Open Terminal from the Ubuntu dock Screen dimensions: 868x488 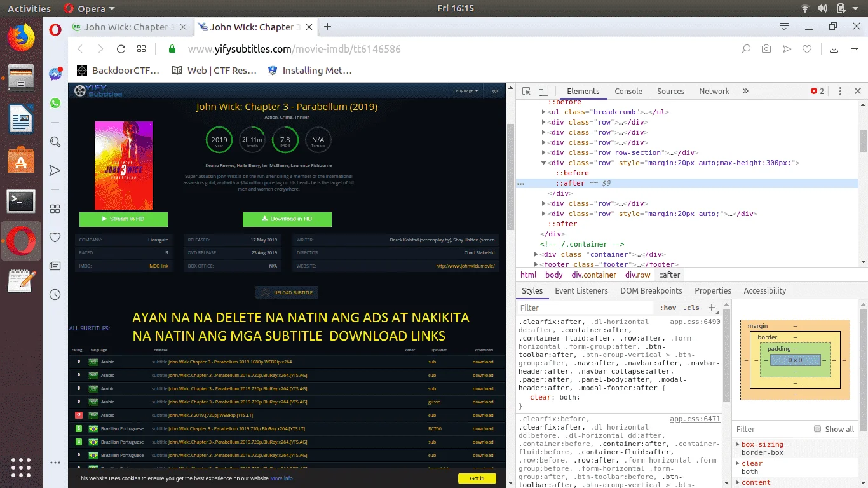tap(21, 201)
